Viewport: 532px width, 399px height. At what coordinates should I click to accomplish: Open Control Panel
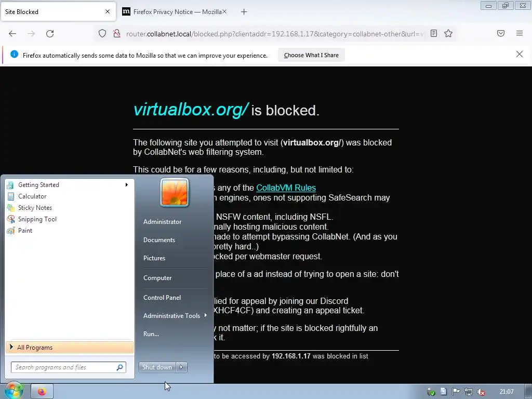162,298
